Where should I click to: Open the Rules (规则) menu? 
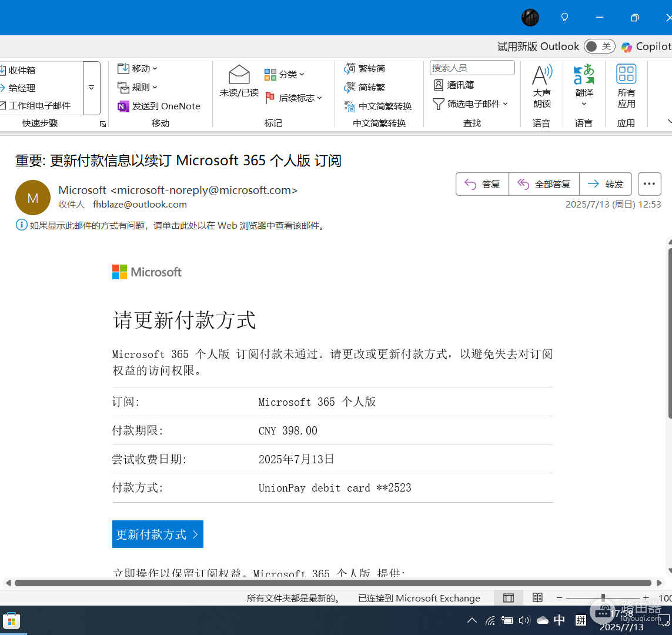[x=137, y=88]
